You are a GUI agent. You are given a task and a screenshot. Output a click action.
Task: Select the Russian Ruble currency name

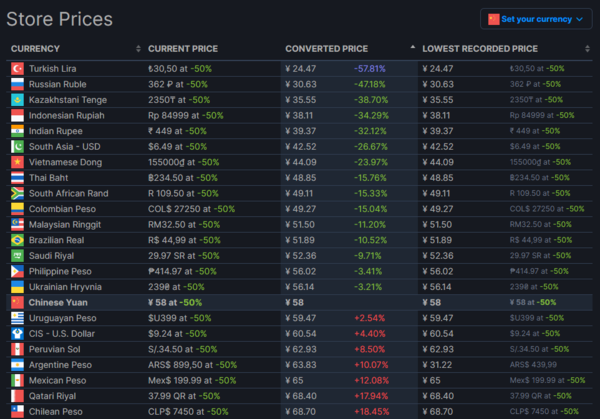click(57, 84)
